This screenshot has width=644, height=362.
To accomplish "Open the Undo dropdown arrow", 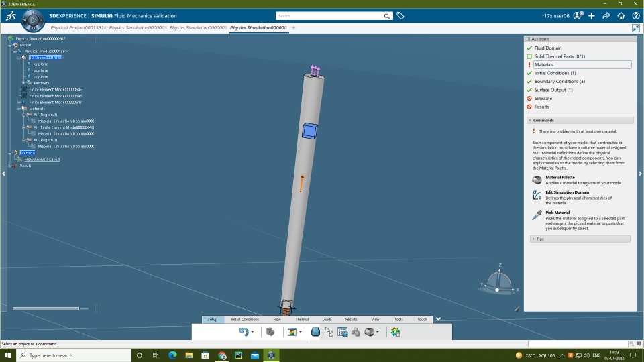I will point(252,332).
